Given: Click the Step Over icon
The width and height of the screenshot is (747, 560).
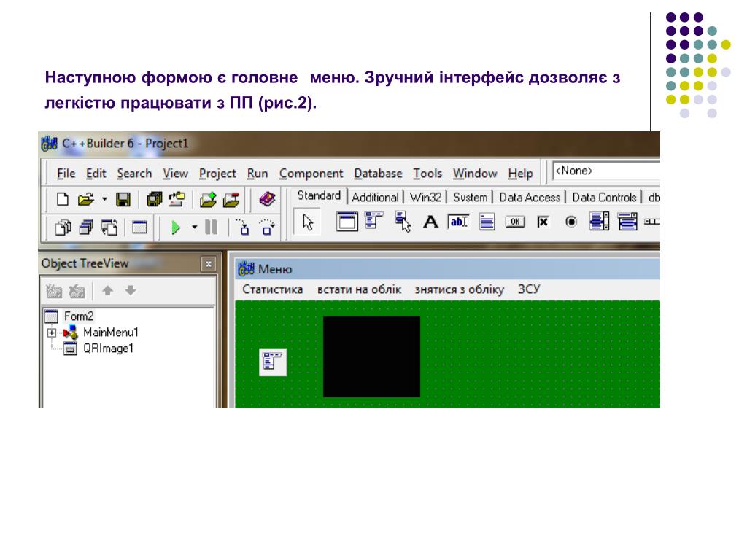Looking at the screenshot, I should pyautogui.click(x=267, y=227).
